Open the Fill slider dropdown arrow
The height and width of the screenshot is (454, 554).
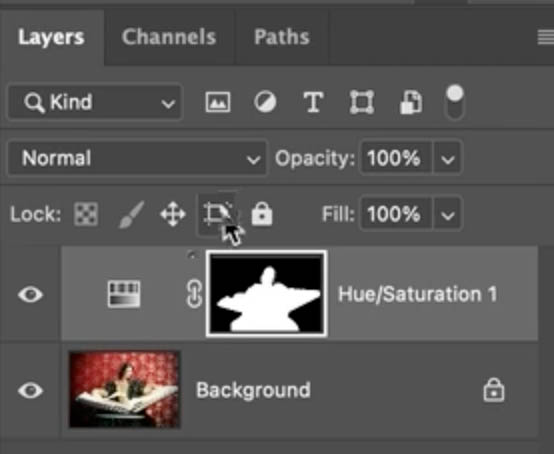pos(448,215)
